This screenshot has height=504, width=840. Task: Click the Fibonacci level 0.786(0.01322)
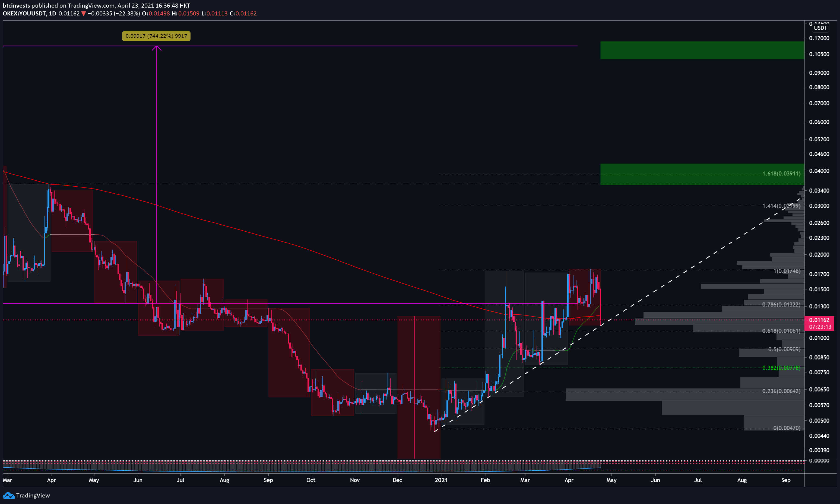(781, 305)
